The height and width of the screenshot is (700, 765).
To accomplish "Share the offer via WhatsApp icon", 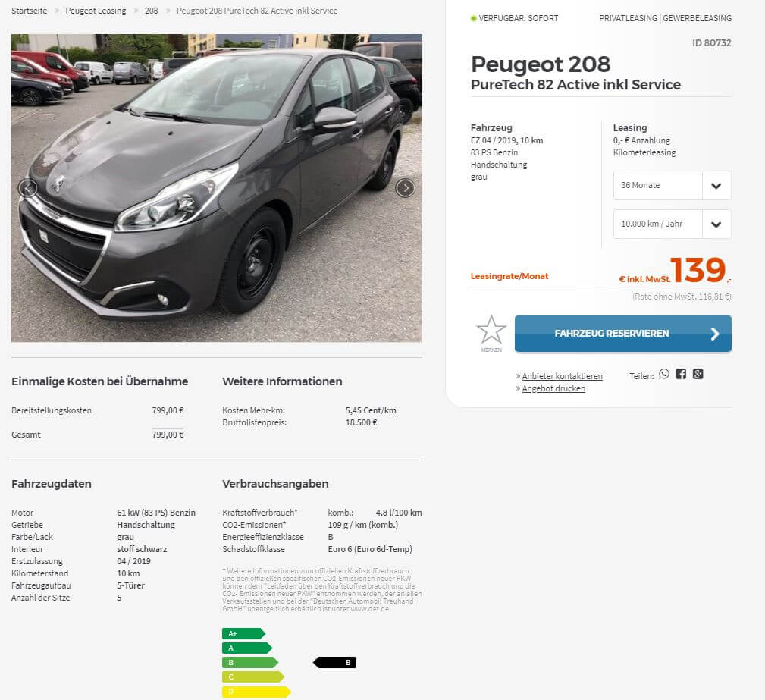I will tap(664, 374).
